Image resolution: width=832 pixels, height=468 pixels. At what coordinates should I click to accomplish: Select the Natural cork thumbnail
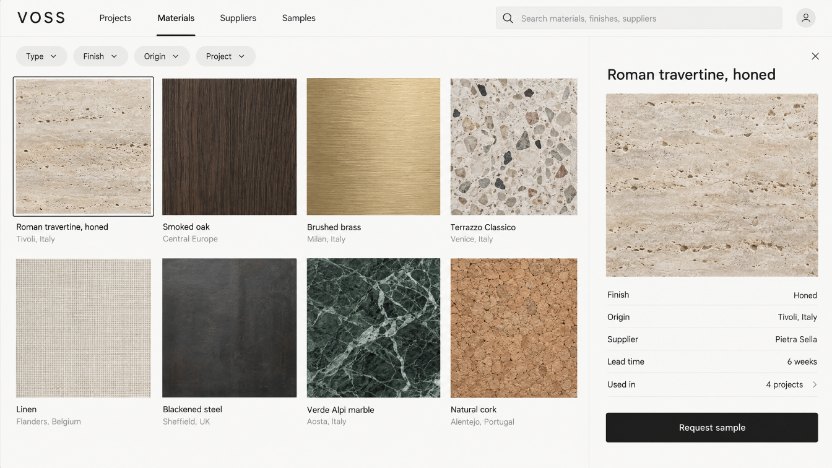click(x=514, y=328)
